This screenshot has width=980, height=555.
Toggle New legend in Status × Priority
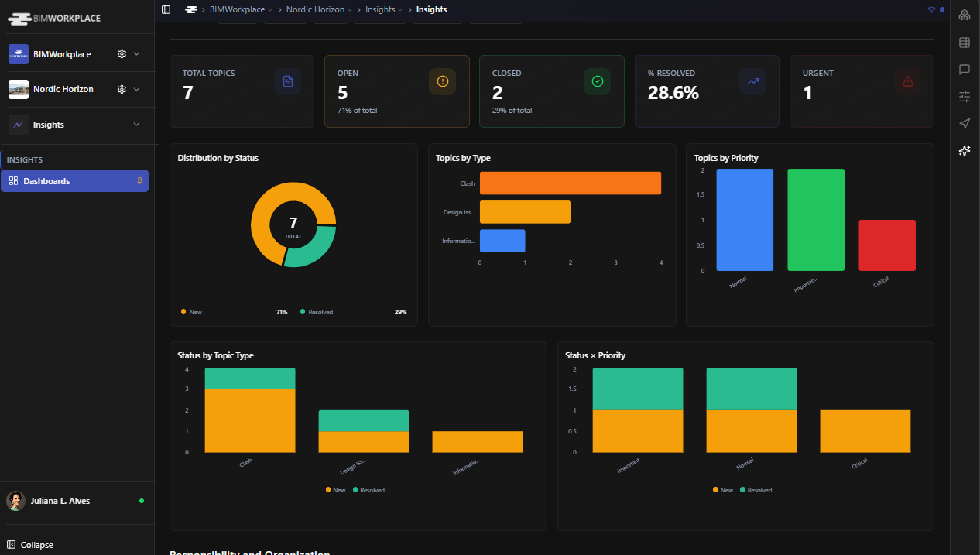coord(723,490)
